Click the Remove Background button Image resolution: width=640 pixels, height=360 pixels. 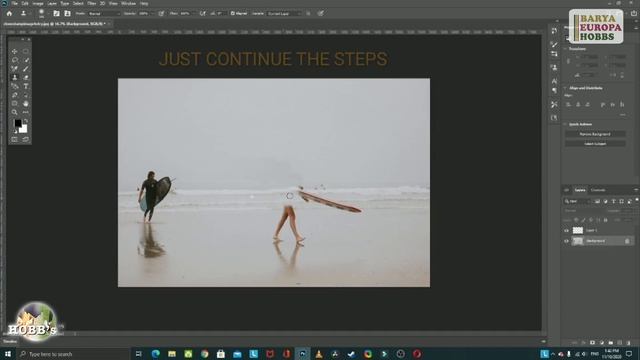tap(595, 134)
